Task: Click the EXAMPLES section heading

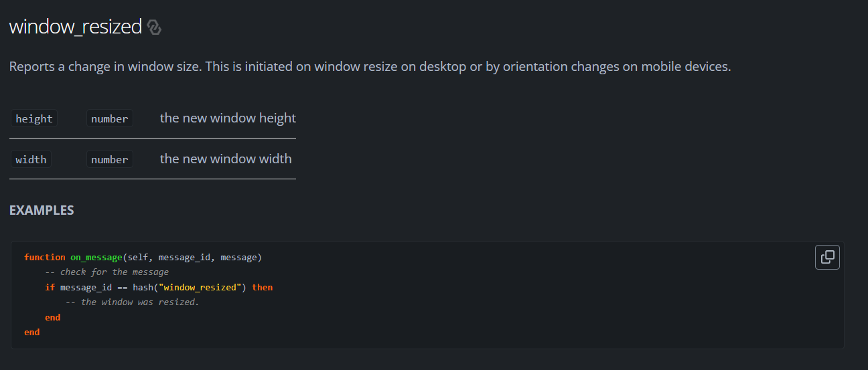Action: (42, 210)
